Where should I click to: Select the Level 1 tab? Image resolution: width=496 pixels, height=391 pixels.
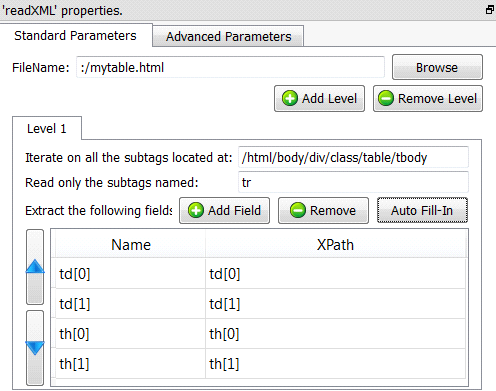point(47,129)
